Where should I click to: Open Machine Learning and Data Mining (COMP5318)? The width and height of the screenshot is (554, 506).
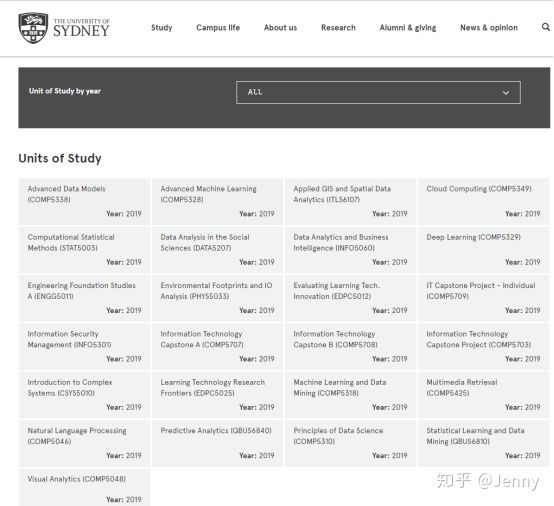(350, 395)
